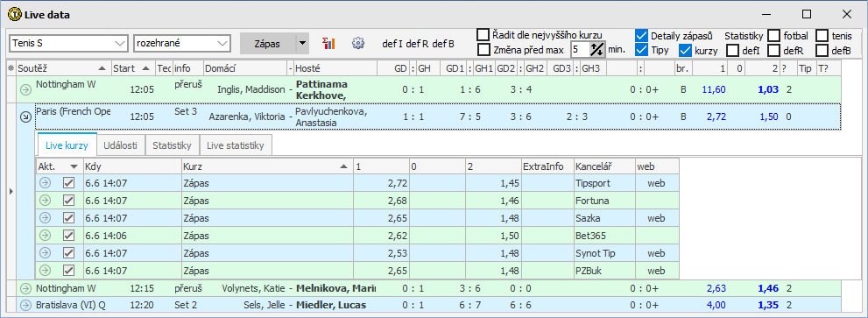Enable Změna před max checkbox
This screenshot has width=868, height=318.
(483, 50)
